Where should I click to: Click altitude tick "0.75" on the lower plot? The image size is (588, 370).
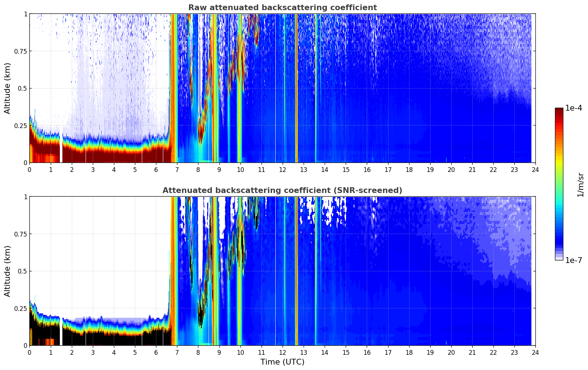pos(21,234)
